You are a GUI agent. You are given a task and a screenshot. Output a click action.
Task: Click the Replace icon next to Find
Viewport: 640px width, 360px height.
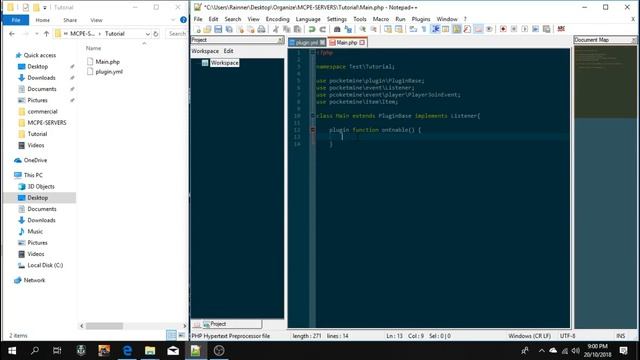(348, 29)
